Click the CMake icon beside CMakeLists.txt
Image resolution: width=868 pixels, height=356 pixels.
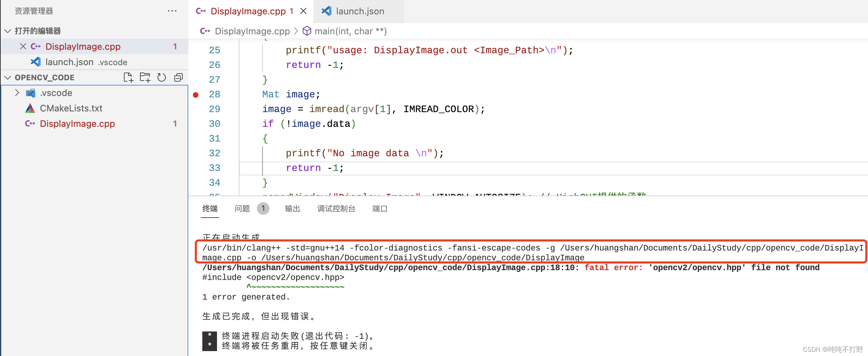tap(30, 108)
